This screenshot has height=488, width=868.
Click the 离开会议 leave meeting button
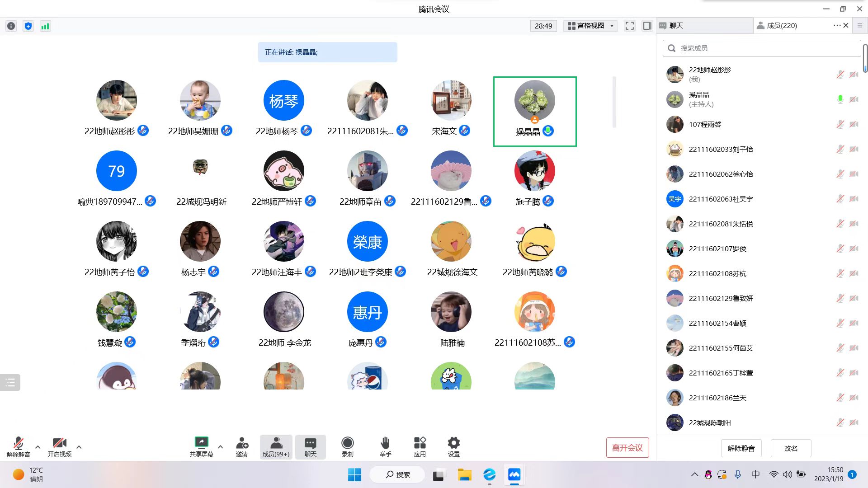tap(627, 447)
